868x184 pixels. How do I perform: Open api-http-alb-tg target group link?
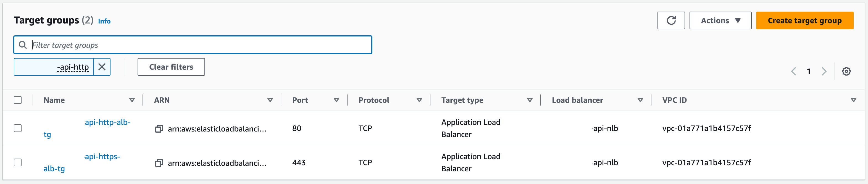pyautogui.click(x=87, y=128)
